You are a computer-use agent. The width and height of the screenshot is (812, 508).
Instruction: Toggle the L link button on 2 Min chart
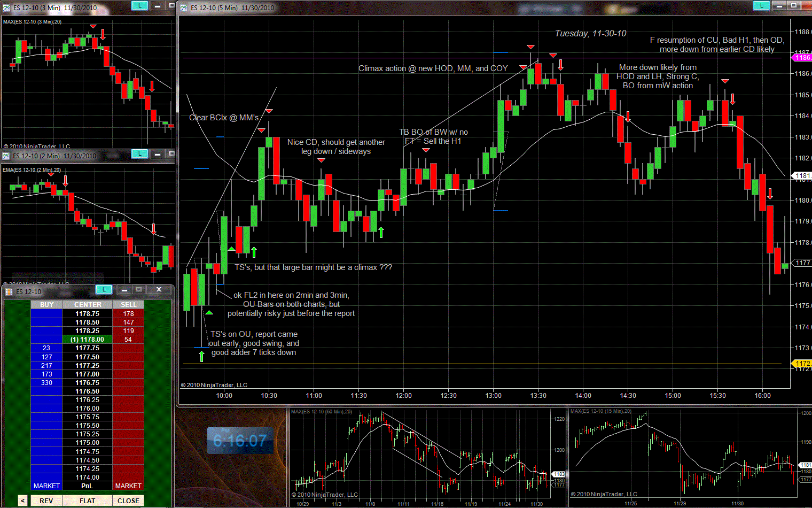pyautogui.click(x=139, y=154)
